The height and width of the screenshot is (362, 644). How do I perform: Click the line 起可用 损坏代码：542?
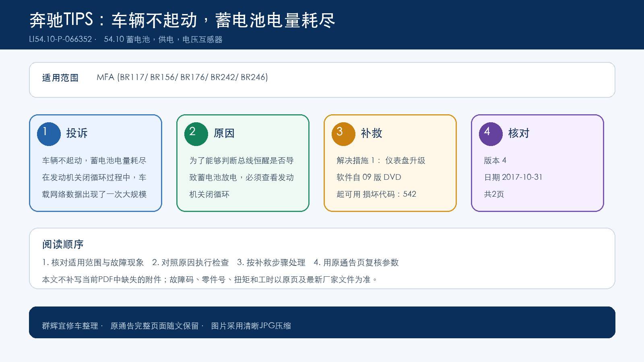[376, 194]
